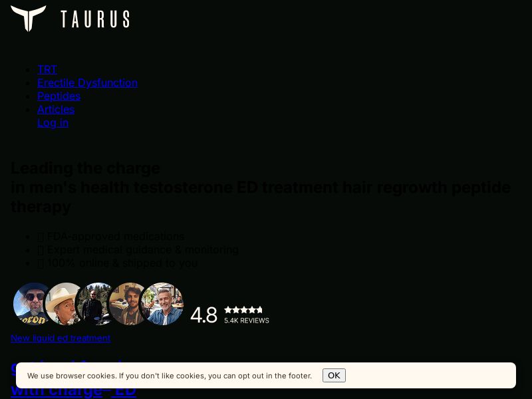This screenshot has width=532, height=399.
Task: Click the 5.4K REVIEWS text
Action: tap(247, 321)
